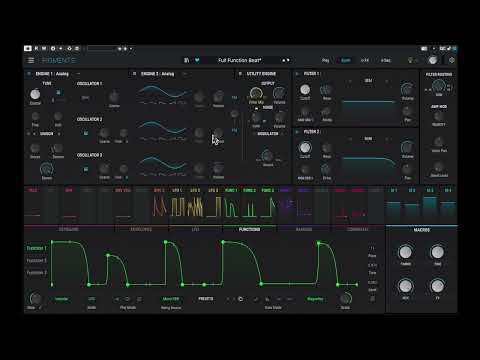
Task: Click the reset icon in Draw Mode
Action: (240, 299)
